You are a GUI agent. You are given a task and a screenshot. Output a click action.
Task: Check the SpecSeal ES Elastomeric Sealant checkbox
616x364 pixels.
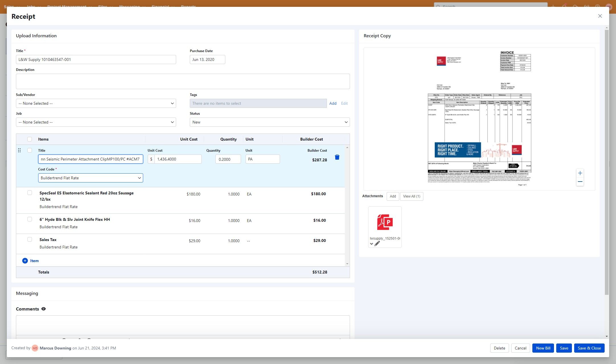click(30, 193)
